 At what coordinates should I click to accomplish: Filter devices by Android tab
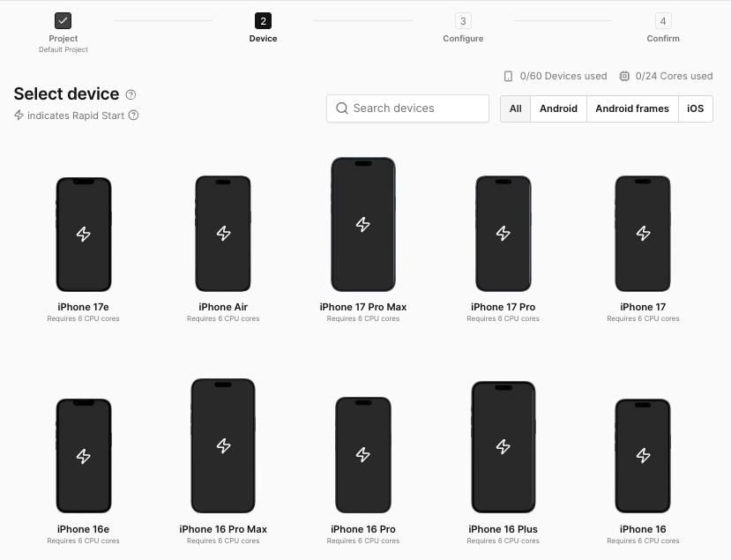(558, 108)
